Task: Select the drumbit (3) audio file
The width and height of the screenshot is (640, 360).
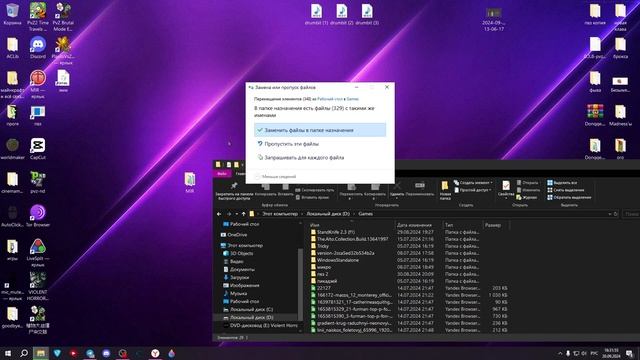Action: (x=367, y=14)
